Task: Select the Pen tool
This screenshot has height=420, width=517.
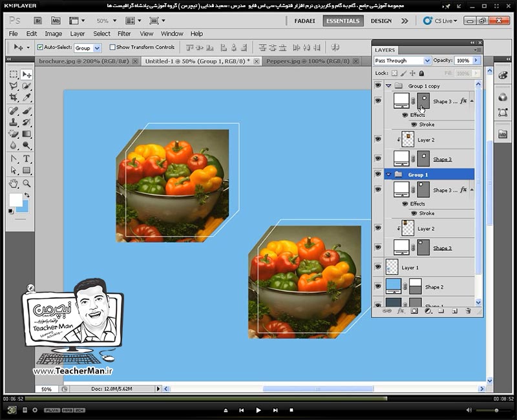Action: 14,158
